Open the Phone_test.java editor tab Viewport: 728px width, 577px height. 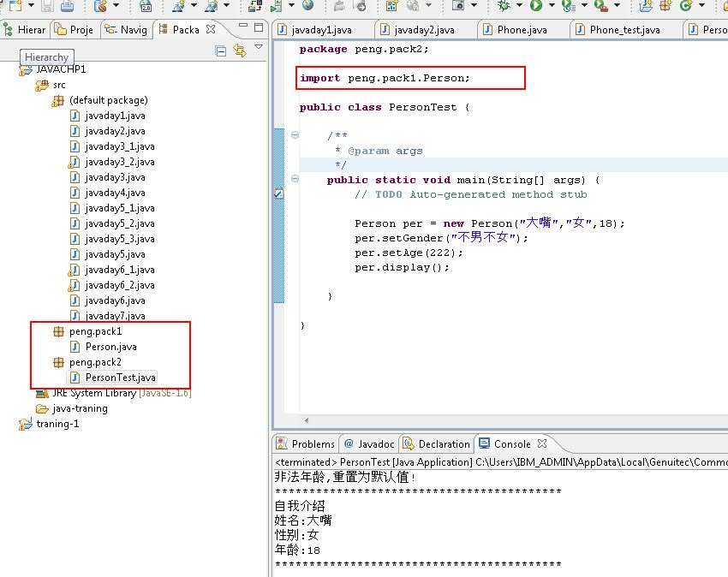(618, 30)
